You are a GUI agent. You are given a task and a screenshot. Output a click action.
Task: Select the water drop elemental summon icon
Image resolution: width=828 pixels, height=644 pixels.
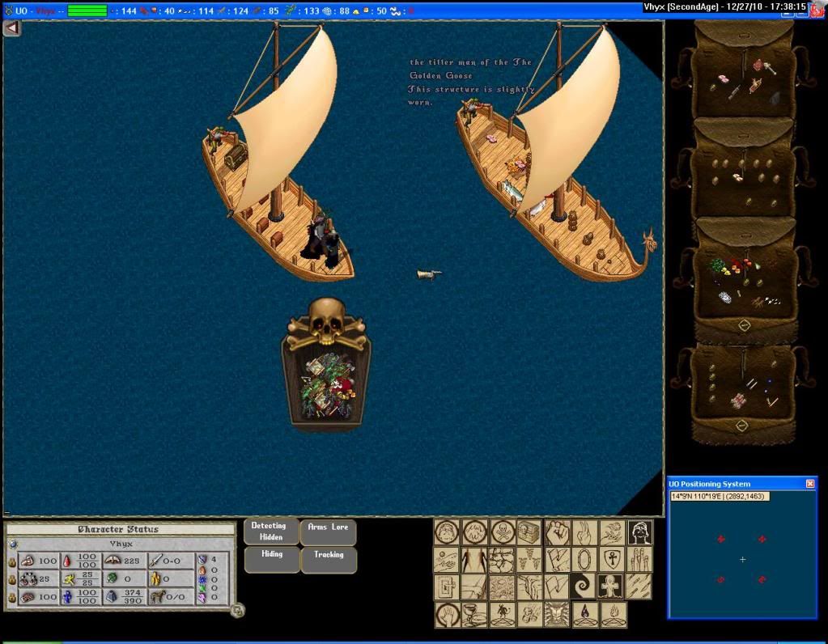(585, 614)
